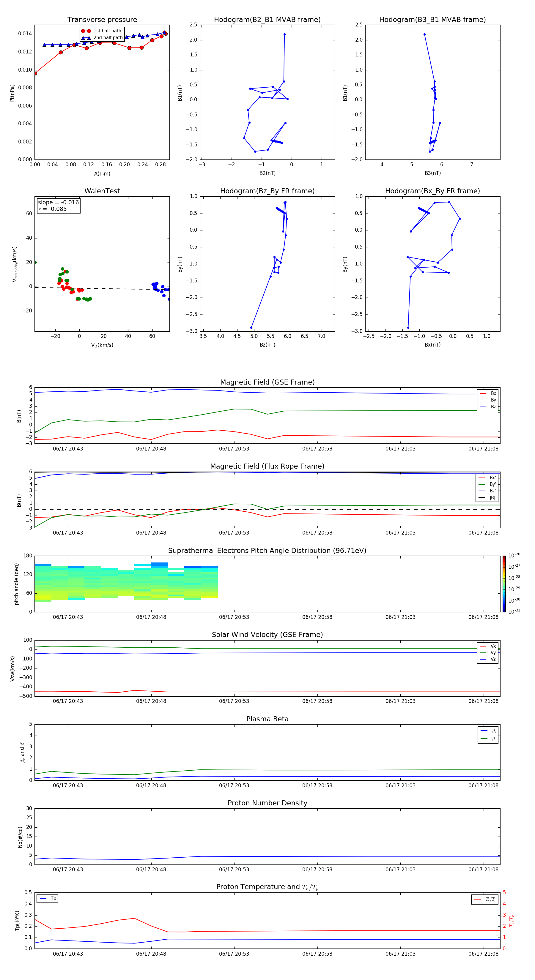Click the red Te/Tp right axis label
This screenshot has width=535, height=980.
point(512,921)
